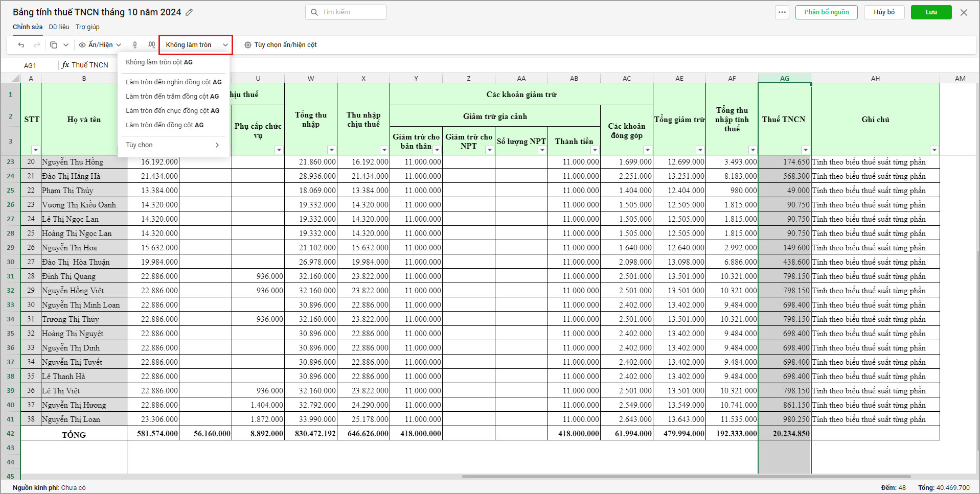Choose Làm tròn đến trăm đồng option
980x494 pixels.
172,96
